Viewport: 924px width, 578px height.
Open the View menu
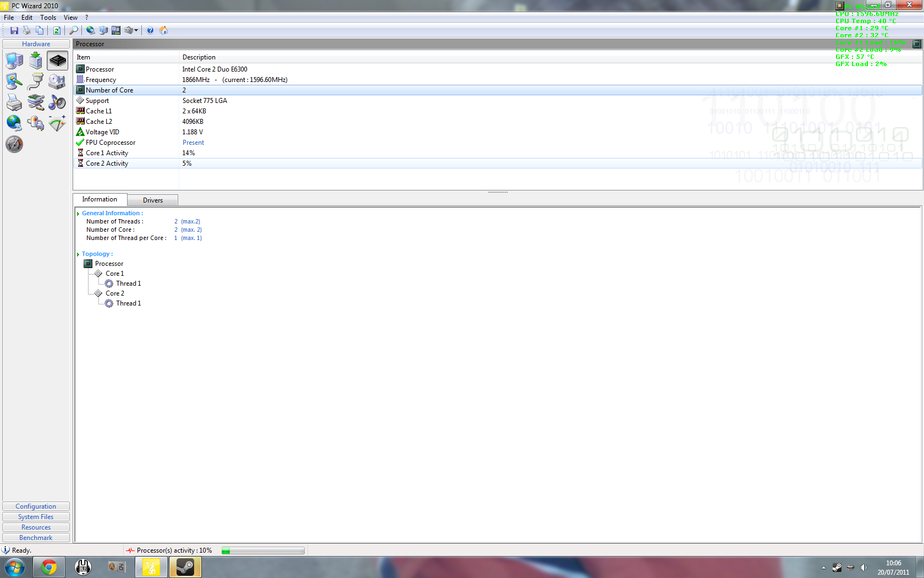click(70, 18)
